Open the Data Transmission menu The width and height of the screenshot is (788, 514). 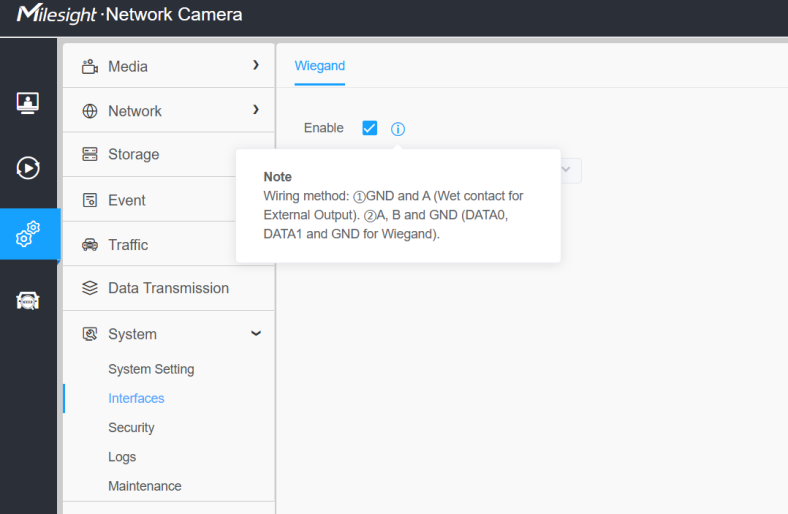168,288
